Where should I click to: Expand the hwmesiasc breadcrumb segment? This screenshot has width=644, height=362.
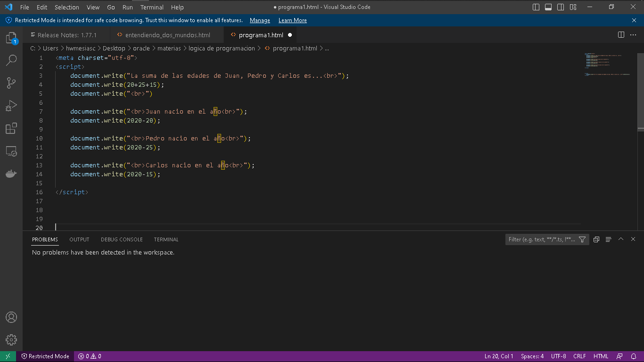pyautogui.click(x=80, y=48)
